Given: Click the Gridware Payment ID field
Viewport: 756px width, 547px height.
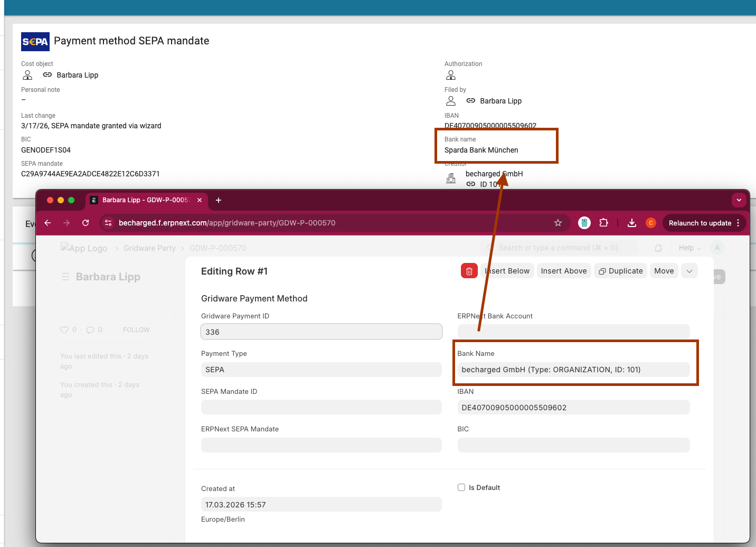Looking at the screenshot, I should point(322,332).
